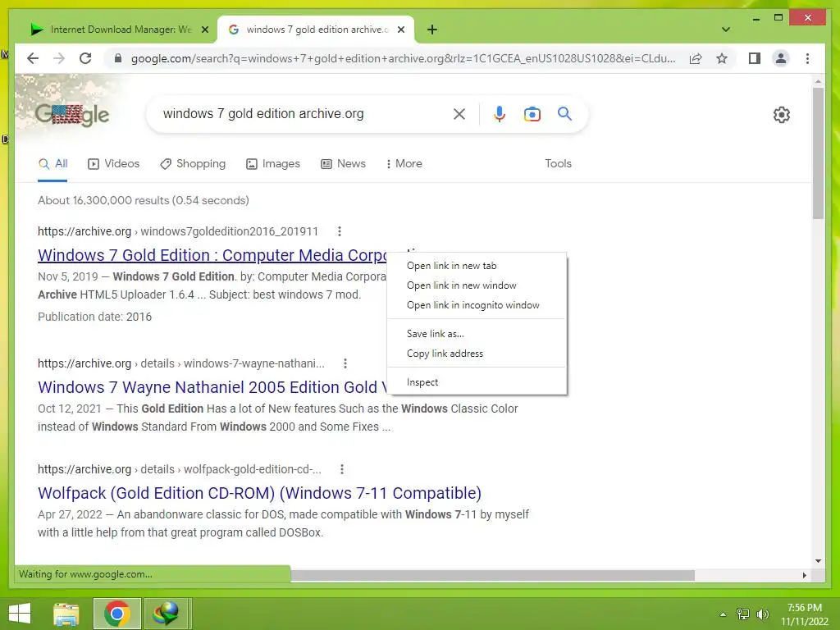The width and height of the screenshot is (840, 630).
Task: Choose Open link in new tab
Action: coord(477,266)
